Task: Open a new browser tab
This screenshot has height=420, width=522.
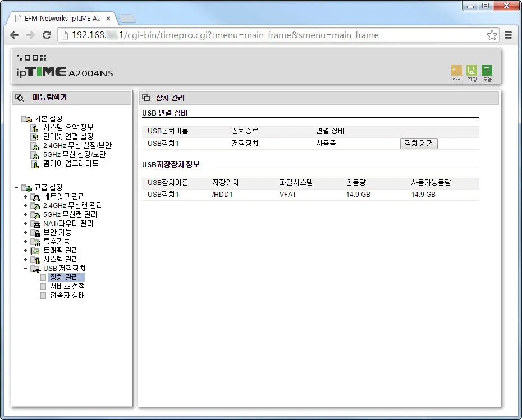Action: 127,19
